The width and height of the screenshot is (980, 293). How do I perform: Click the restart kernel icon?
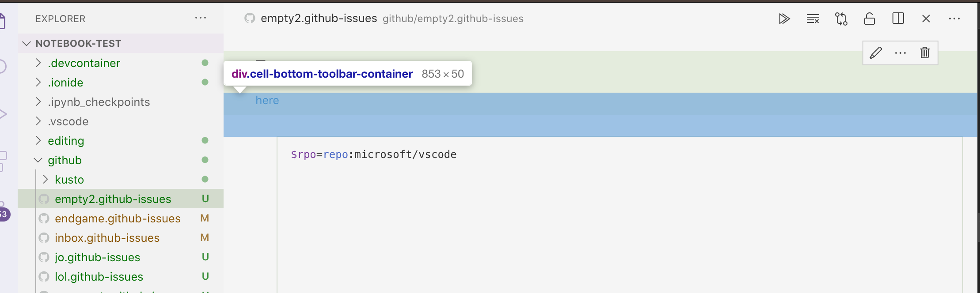tap(841, 19)
